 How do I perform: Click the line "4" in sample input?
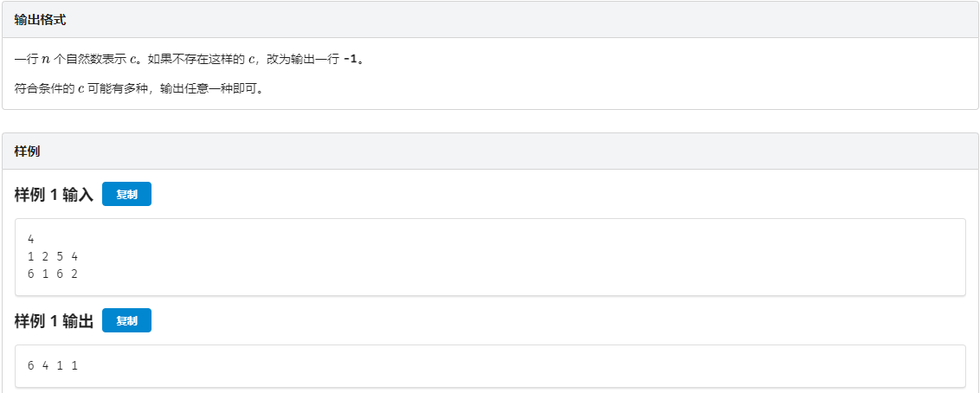tap(31, 239)
